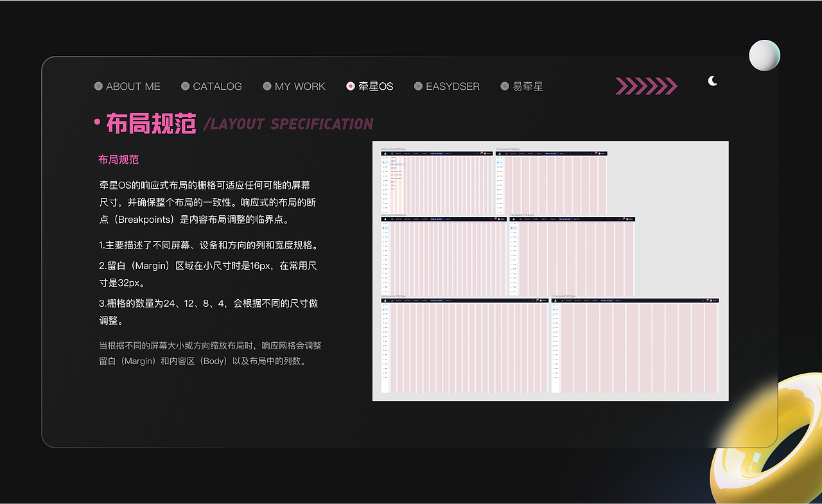Click the paragraph starting 牵星OS的响应式布局
Viewport: 822px width, 504px height.
(208, 202)
